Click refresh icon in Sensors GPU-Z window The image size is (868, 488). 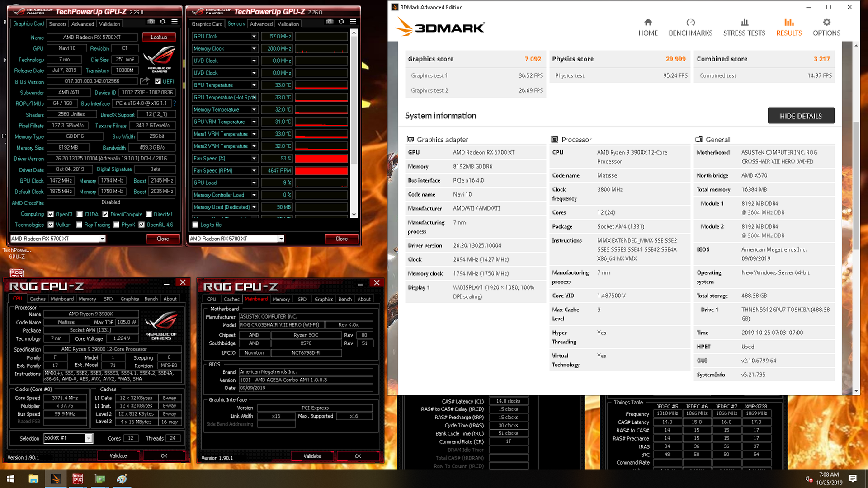point(341,22)
